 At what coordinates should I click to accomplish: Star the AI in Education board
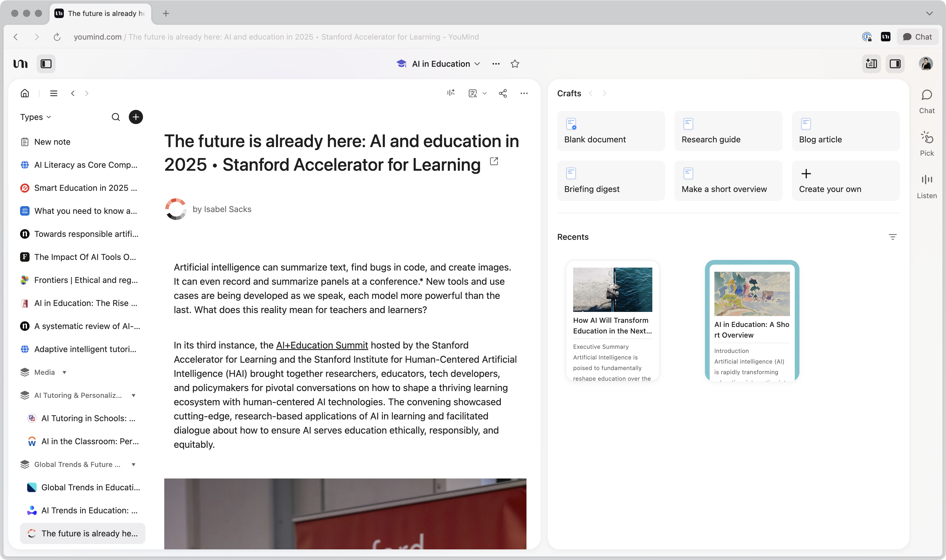pyautogui.click(x=515, y=64)
